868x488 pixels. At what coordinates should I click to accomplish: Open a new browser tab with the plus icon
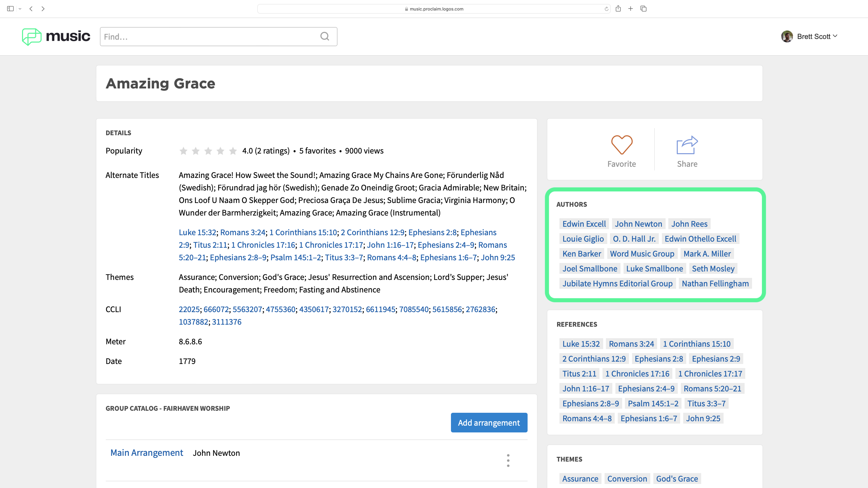(630, 9)
